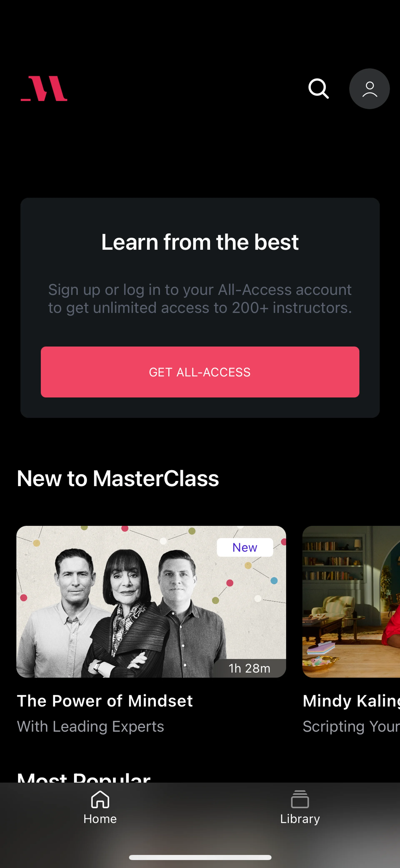Switch to the Home tab label

[x=100, y=819]
